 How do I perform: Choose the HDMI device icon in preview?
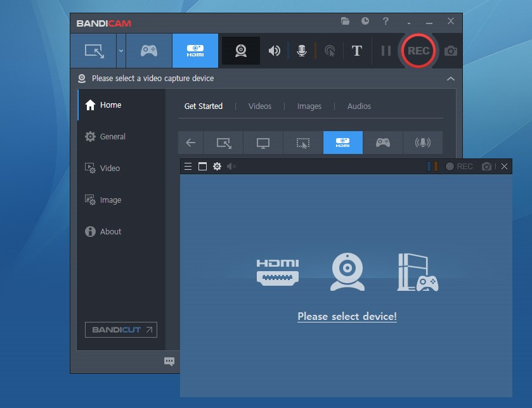[x=278, y=272]
